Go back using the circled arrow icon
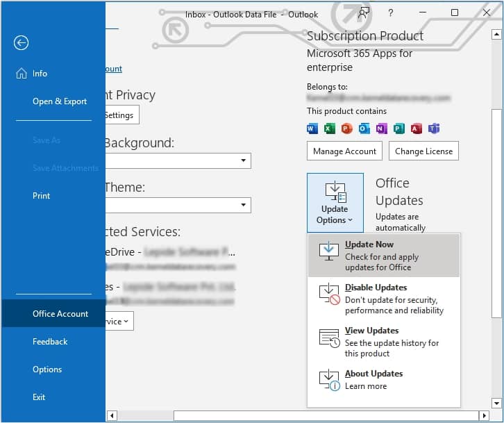Image resolution: width=504 pixels, height=423 pixels. tap(22, 43)
